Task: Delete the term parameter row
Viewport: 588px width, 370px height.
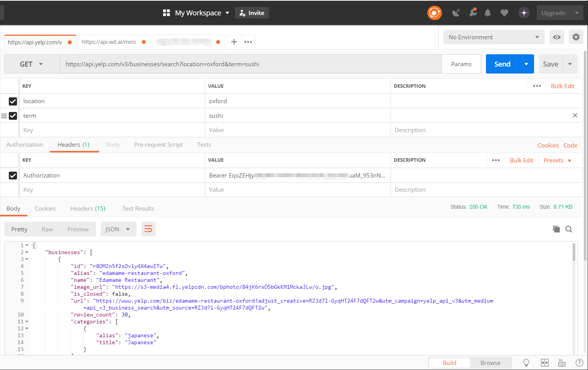Action: [575, 116]
